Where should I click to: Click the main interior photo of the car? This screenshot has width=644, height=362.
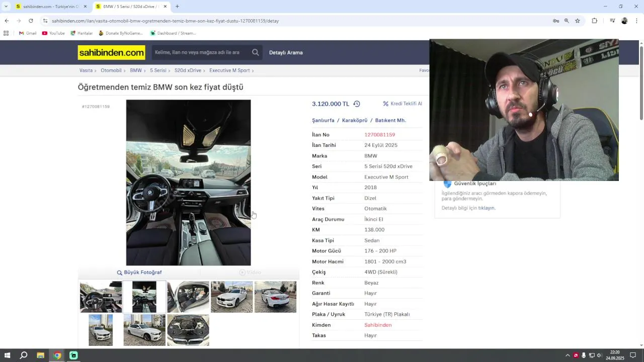click(x=188, y=183)
